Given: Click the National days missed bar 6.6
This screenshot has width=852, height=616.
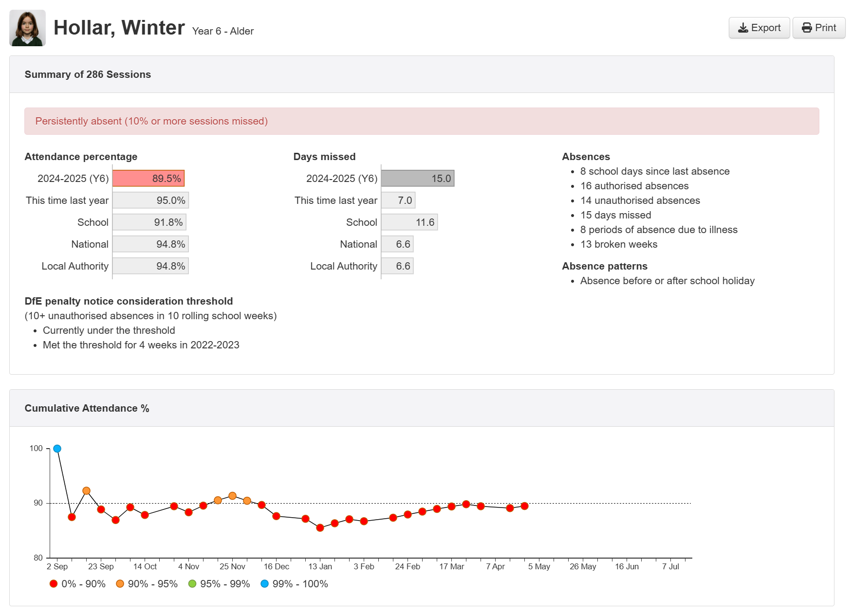Looking at the screenshot, I should coord(397,244).
